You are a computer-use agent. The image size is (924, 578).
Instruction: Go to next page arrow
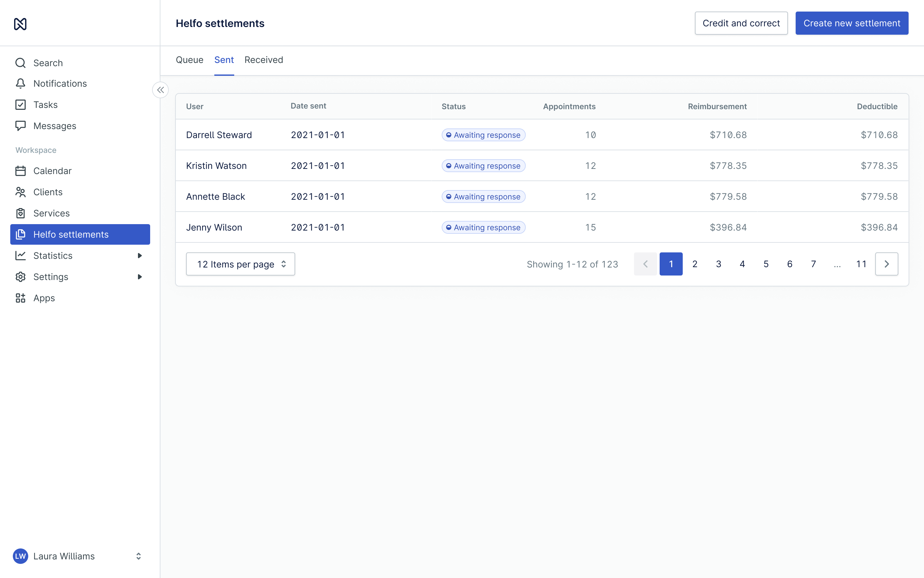[886, 264]
